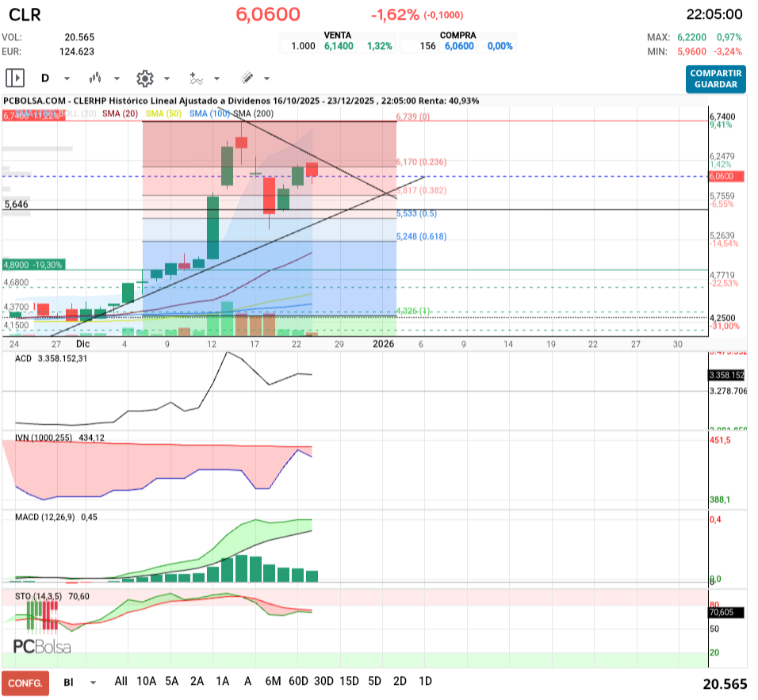Open chart settings gear icon
Screen dimensions: 758x700
pos(144,78)
